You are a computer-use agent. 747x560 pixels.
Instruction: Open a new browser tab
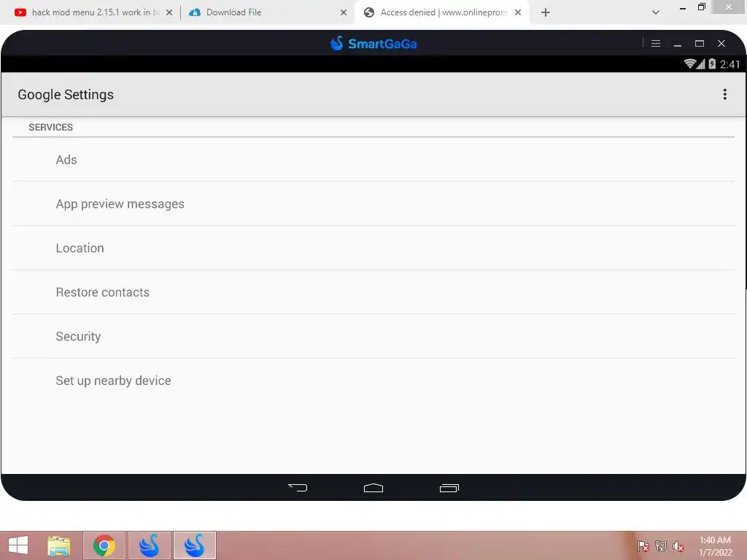[x=546, y=12]
